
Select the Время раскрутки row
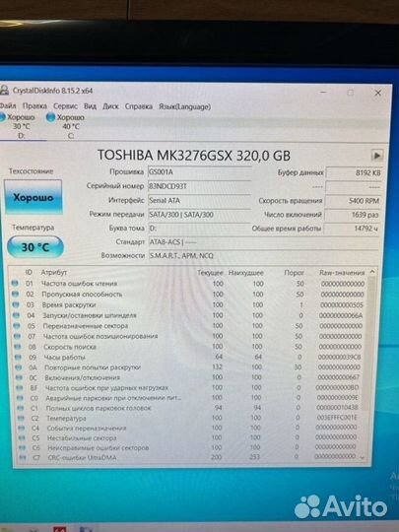pos(188,304)
